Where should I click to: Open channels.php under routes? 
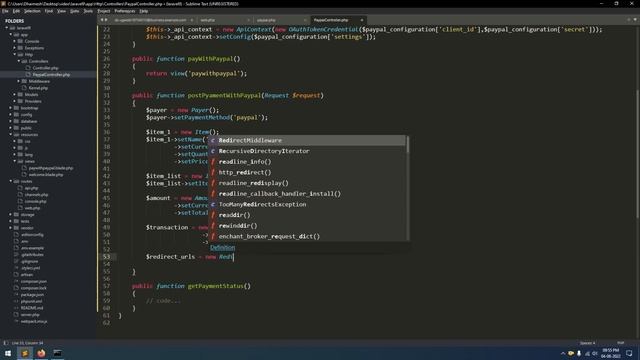[36, 195]
